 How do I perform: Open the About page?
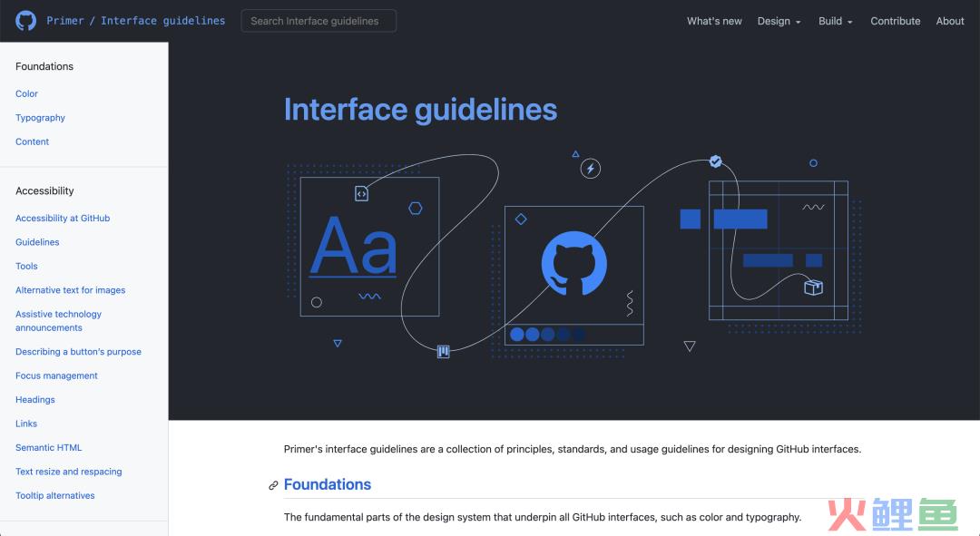click(950, 21)
